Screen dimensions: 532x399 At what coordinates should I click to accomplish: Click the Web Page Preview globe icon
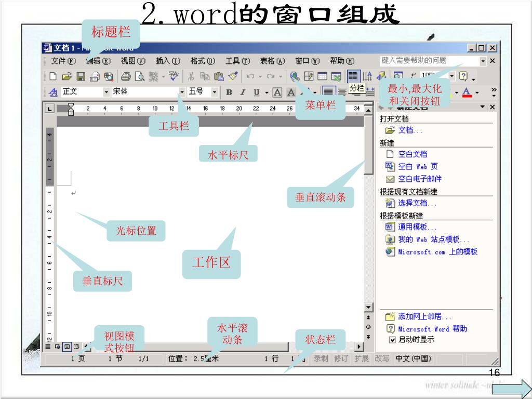pyautogui.click(x=295, y=76)
